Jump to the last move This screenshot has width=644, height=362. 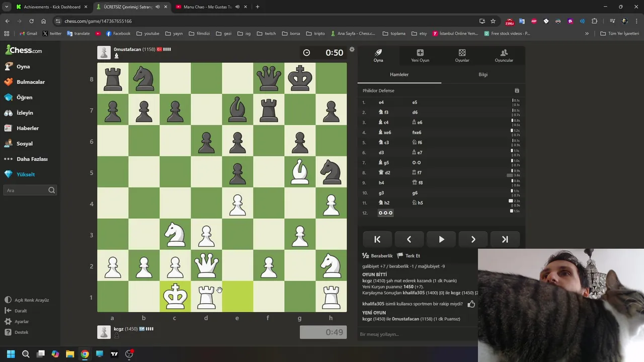click(505, 239)
